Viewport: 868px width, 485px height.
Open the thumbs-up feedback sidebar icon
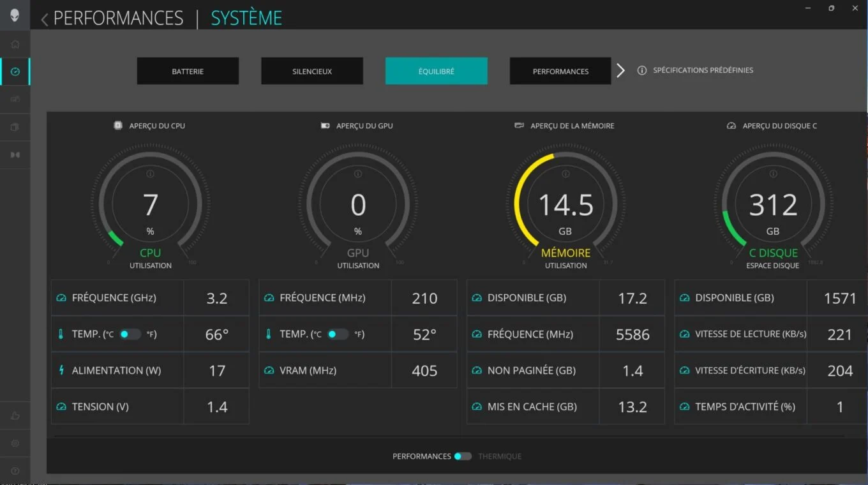click(x=15, y=415)
